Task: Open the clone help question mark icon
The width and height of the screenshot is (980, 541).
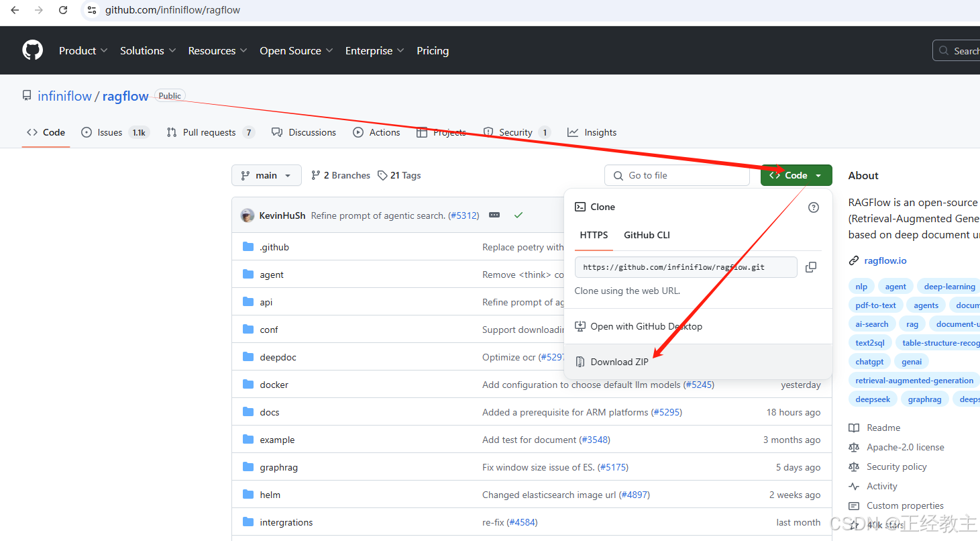Action: [x=814, y=207]
